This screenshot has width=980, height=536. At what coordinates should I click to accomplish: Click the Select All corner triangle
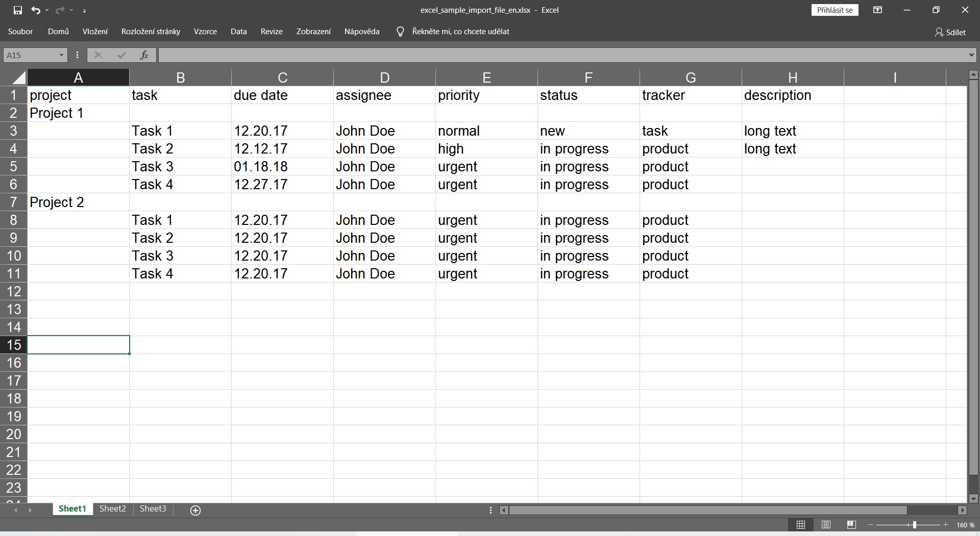click(19, 78)
